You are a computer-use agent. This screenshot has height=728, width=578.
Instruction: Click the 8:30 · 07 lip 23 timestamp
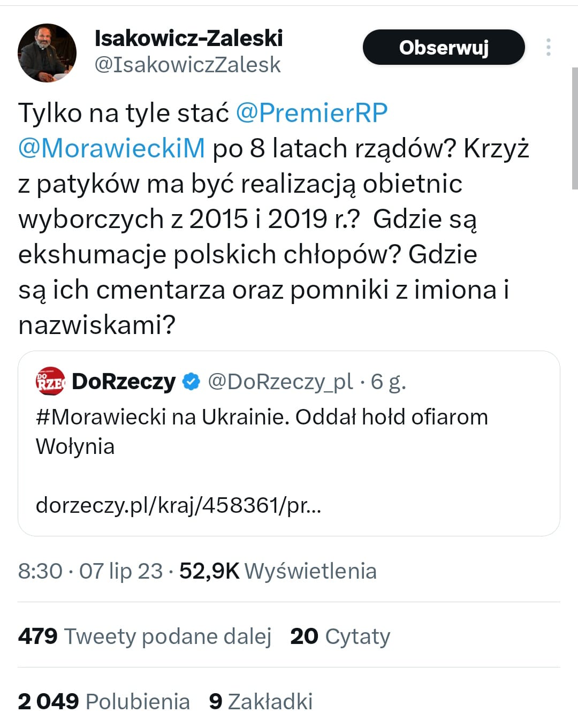[90, 571]
